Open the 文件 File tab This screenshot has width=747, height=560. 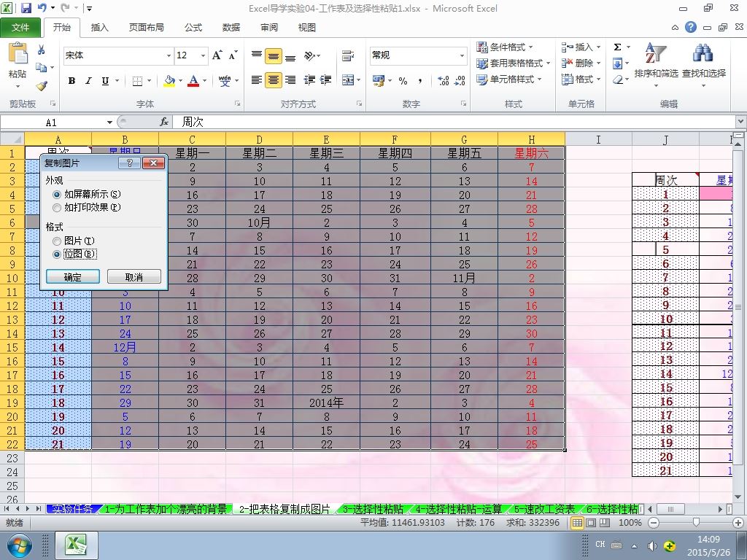20,28
